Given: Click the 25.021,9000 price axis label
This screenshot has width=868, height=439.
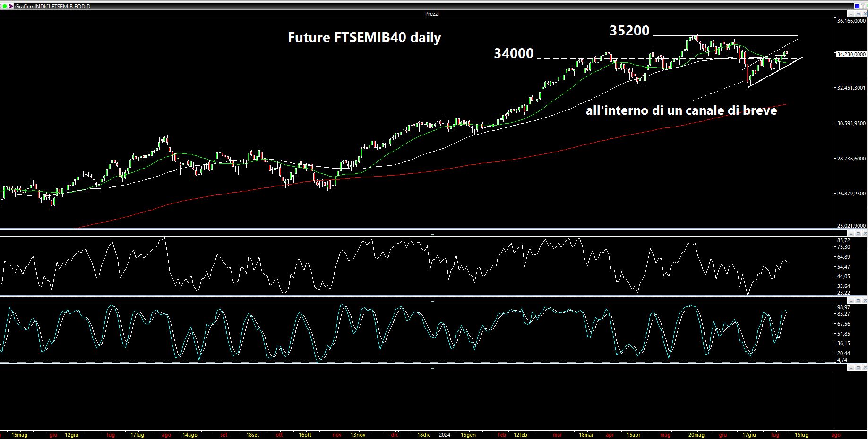Looking at the screenshot, I should click(x=851, y=226).
